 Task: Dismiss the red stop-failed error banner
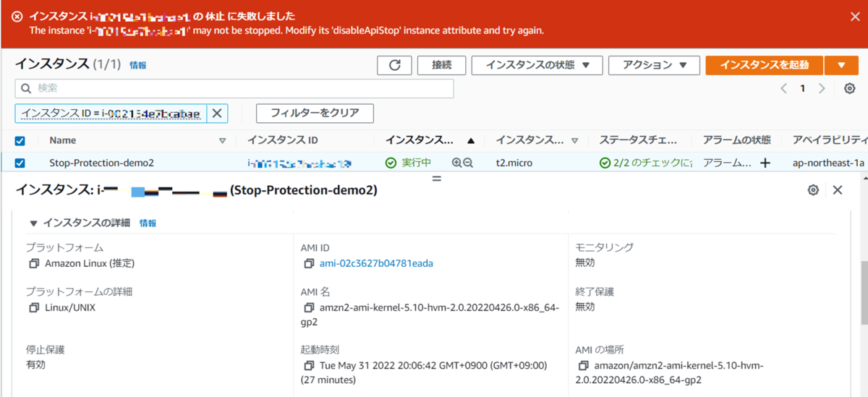click(x=855, y=17)
